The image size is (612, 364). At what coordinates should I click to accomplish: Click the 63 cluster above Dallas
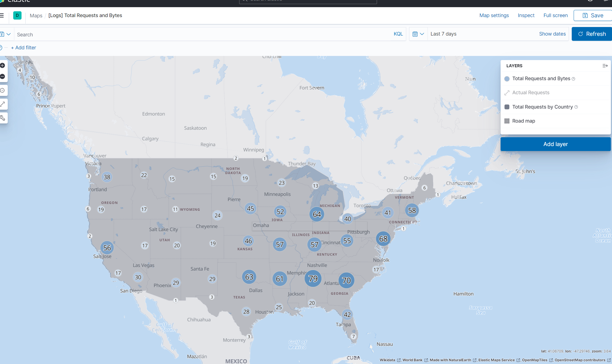pos(249,277)
